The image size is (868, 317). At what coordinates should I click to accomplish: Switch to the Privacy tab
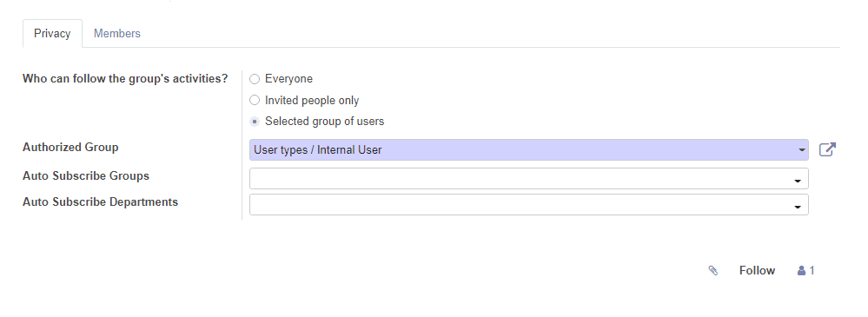coord(52,33)
